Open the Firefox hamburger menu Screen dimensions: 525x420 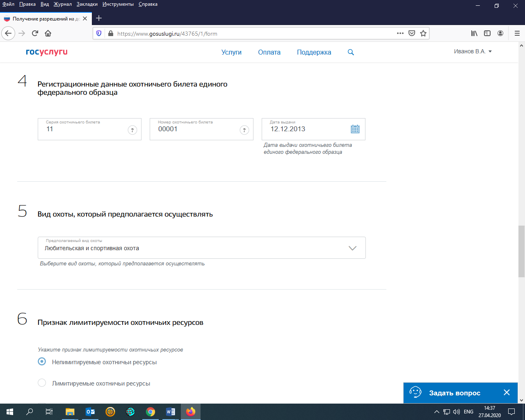[x=517, y=34]
